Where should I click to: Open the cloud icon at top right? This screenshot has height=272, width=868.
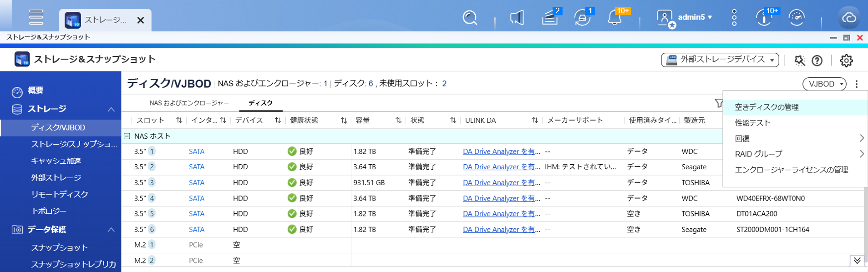tap(849, 18)
